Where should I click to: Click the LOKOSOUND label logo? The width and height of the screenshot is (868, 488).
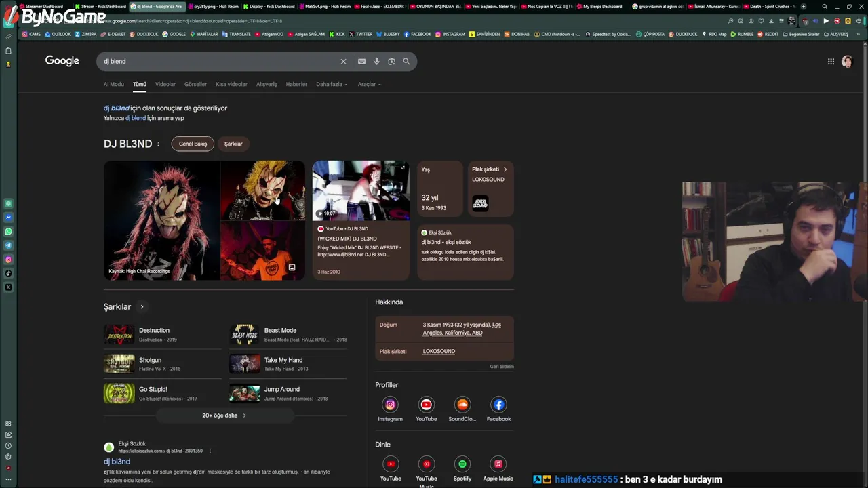tap(480, 203)
